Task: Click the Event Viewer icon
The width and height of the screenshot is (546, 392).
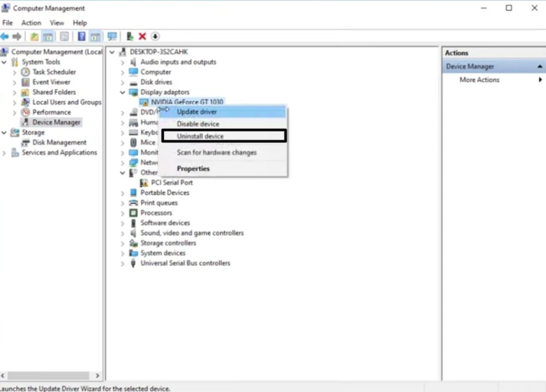Action: 26,82
